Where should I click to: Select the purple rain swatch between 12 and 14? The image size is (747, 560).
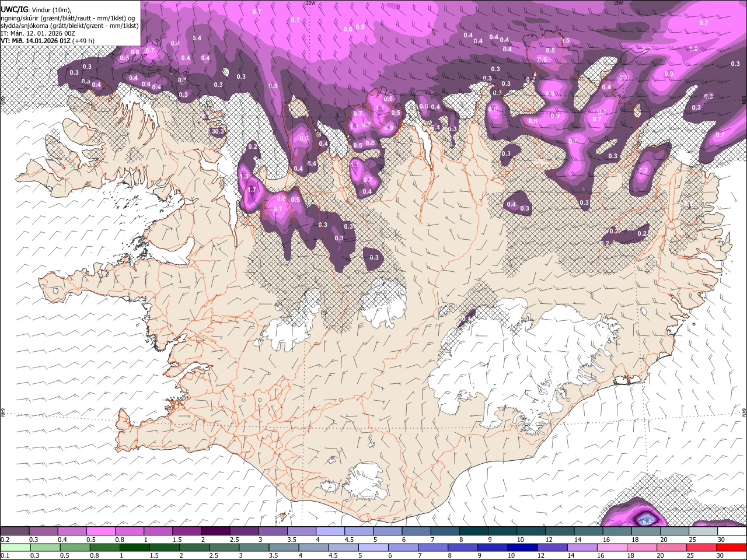(x=552, y=547)
